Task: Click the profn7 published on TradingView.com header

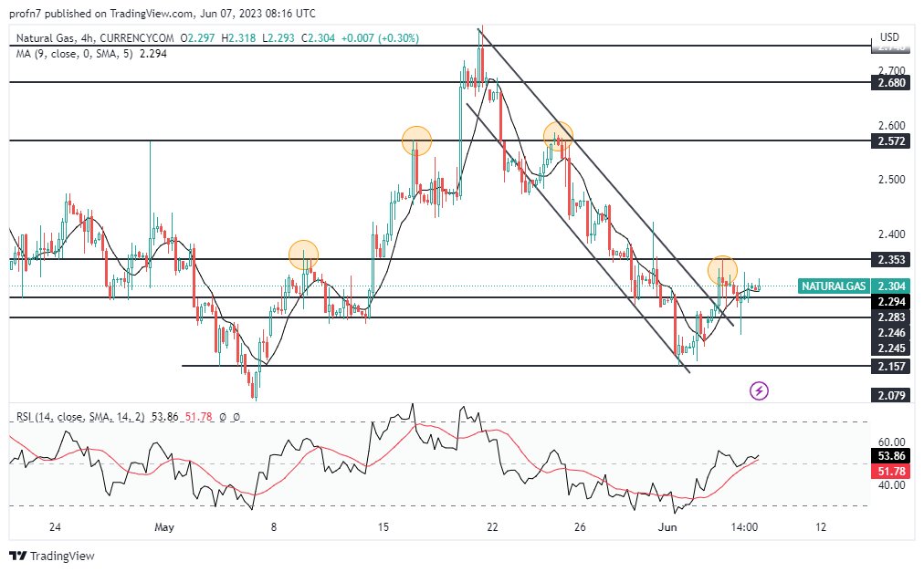Action: 162,13
